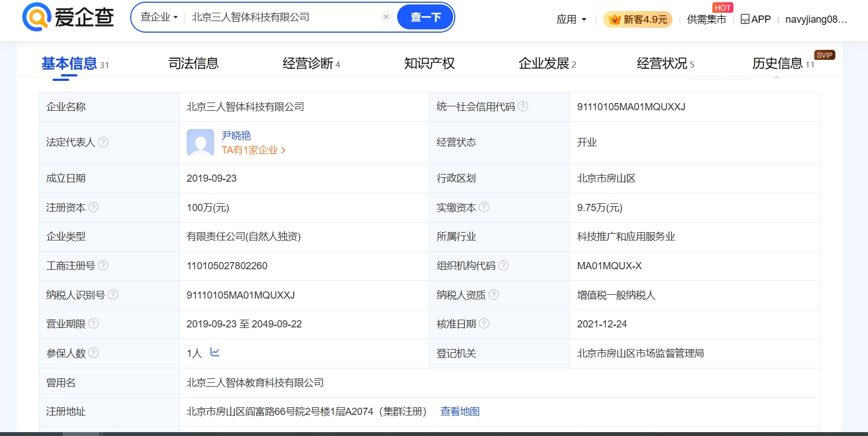Screen dimensions: 868x436
Task: Expand the 应用 dropdown menu
Action: [x=571, y=19]
